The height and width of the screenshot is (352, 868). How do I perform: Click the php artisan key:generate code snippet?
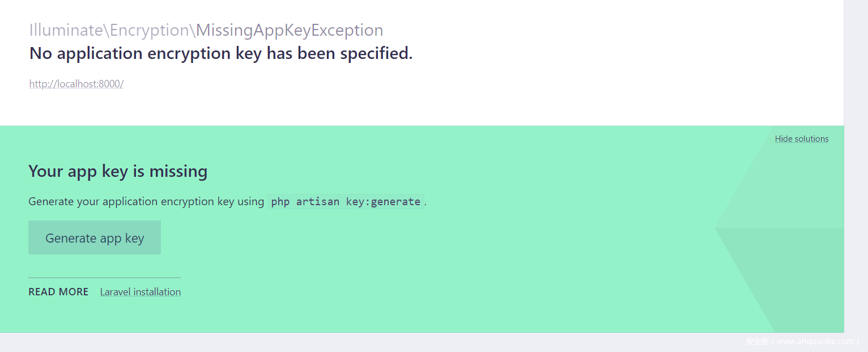(x=346, y=202)
